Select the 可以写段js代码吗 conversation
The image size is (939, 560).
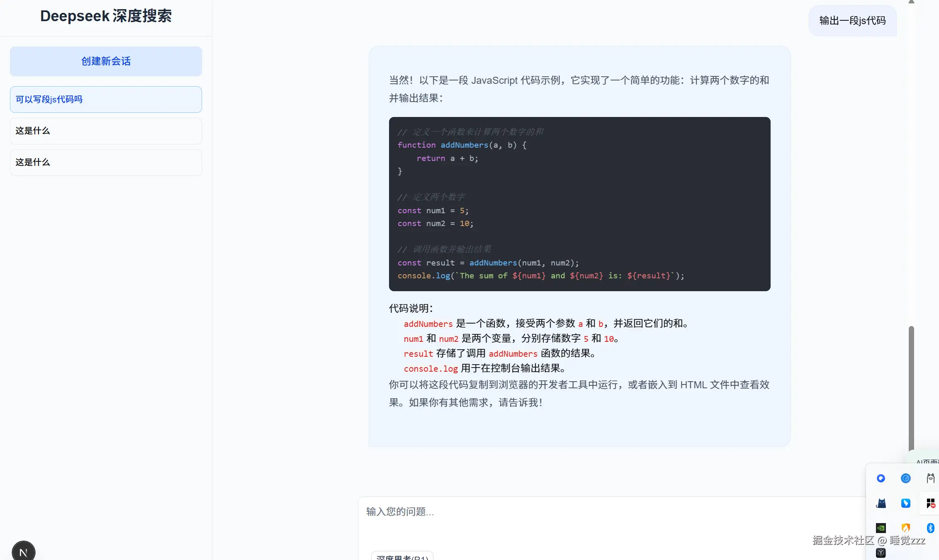[x=106, y=100]
